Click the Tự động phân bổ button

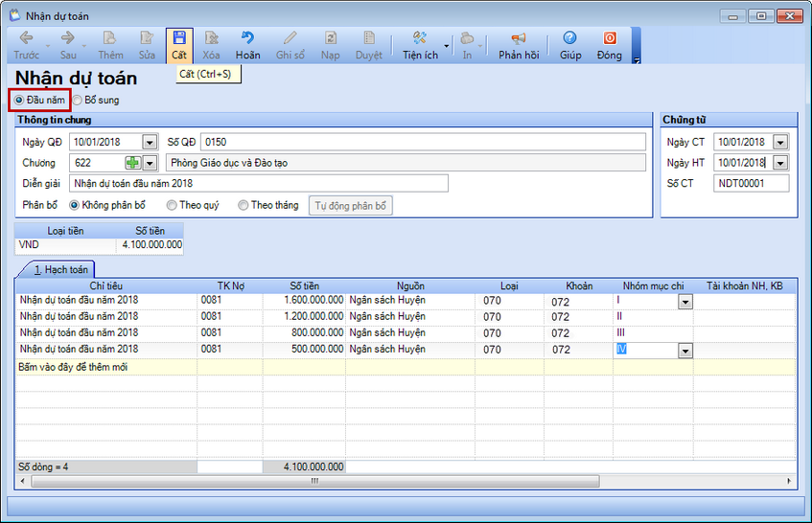351,205
